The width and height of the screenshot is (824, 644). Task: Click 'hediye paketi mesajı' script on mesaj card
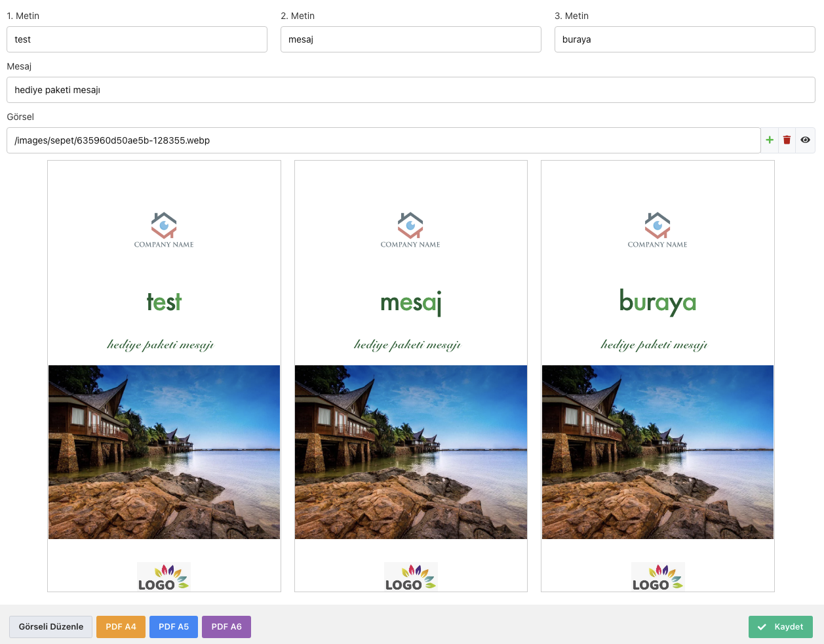pos(408,345)
